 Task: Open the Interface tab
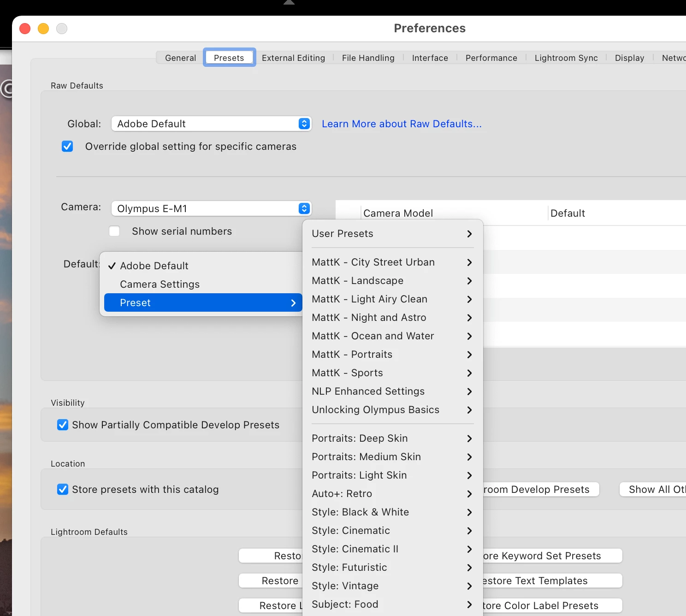(x=430, y=58)
